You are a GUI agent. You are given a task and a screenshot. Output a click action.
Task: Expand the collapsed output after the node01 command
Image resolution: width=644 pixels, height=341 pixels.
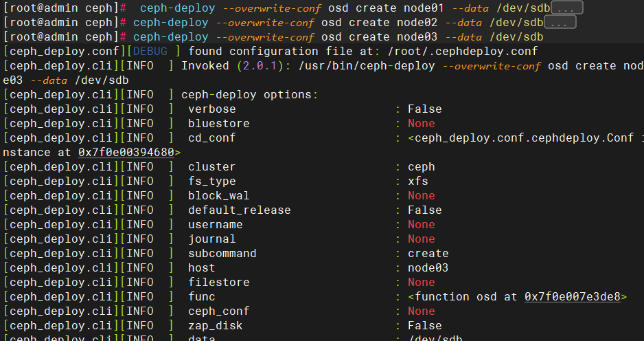[x=566, y=8]
